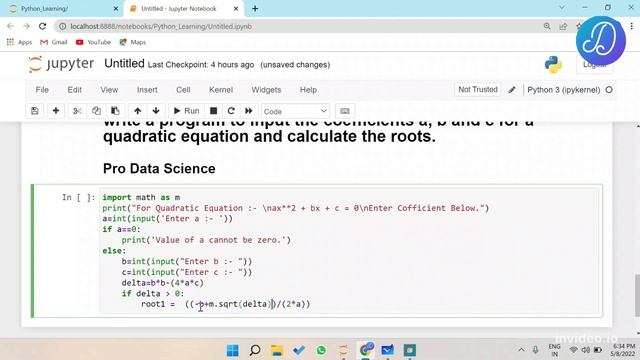Open cell type dropdown showing Code
640x360 pixels.
click(x=295, y=111)
